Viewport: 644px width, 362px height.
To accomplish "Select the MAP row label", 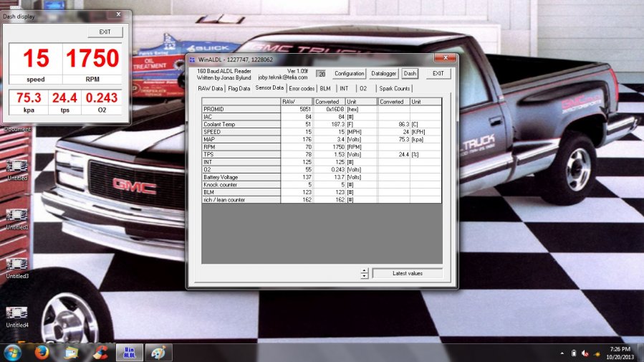I will [241, 139].
